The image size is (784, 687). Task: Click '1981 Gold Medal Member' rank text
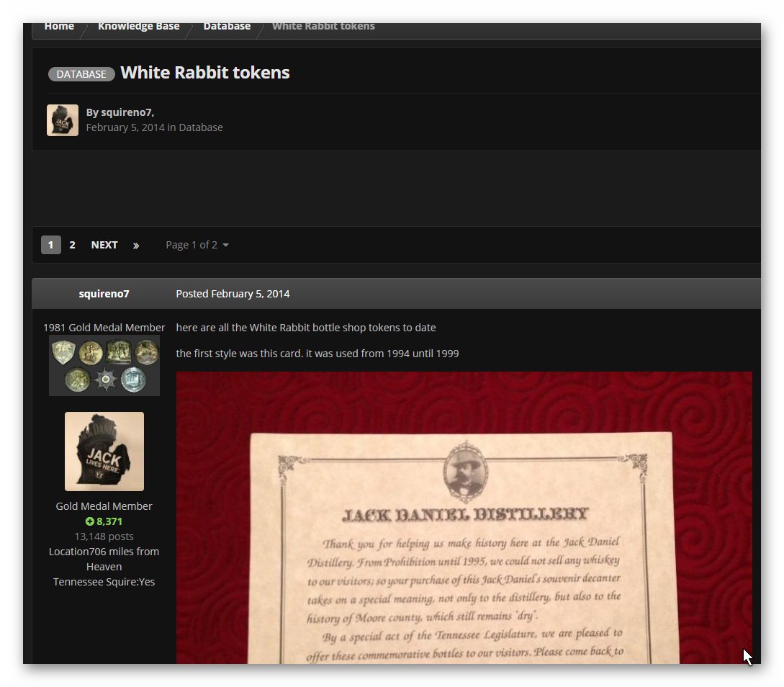104,328
